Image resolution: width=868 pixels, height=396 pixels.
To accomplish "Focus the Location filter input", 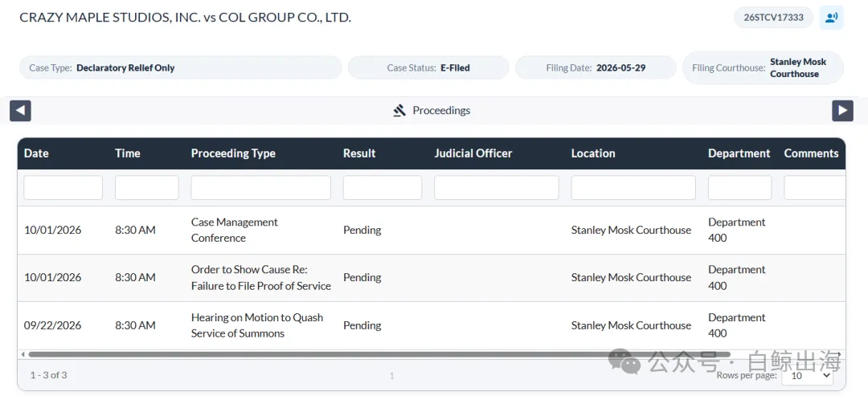I will pyautogui.click(x=633, y=187).
